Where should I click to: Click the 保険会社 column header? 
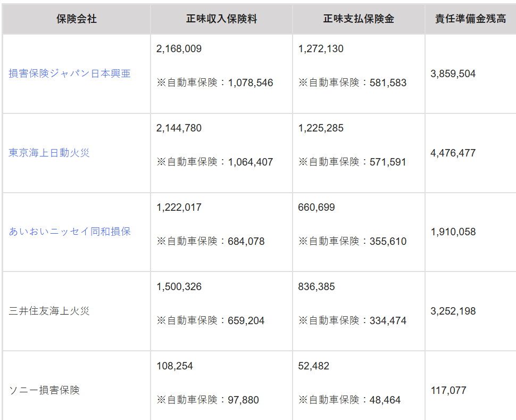(x=77, y=19)
